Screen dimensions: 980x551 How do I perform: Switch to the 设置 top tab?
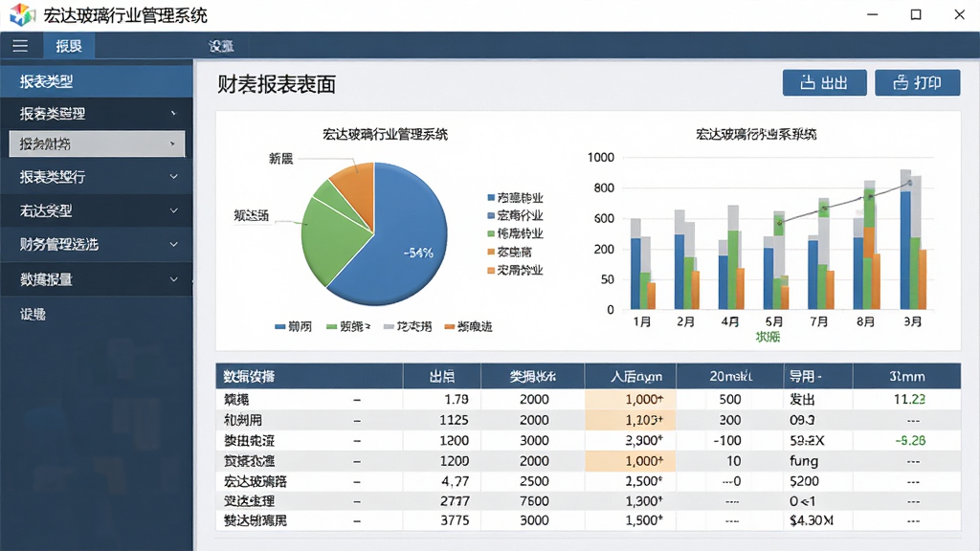221,46
